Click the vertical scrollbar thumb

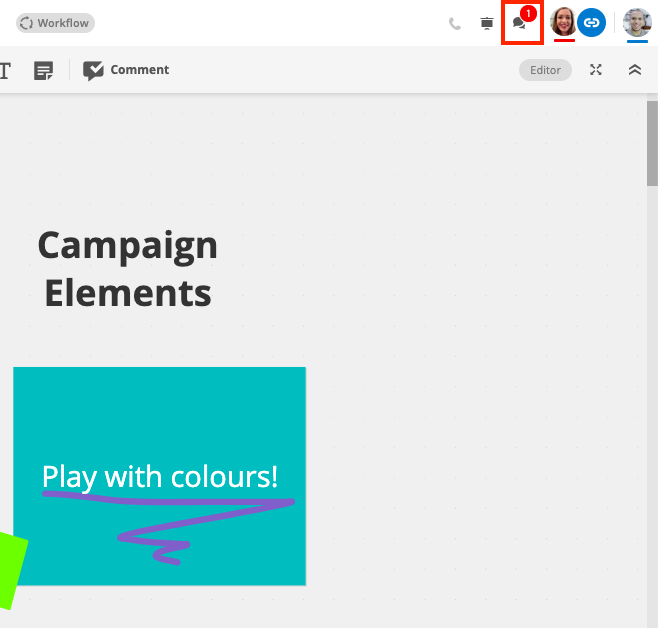[x=652, y=143]
